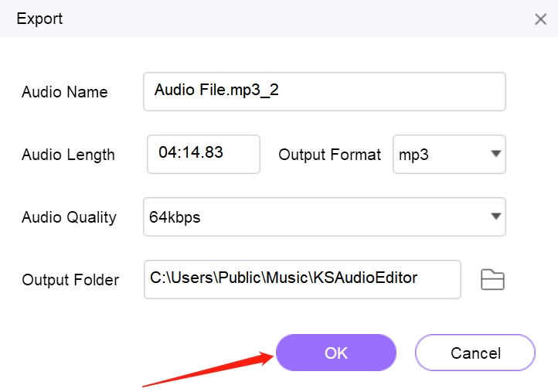Open the mp3 format combo box
Screen dimensions: 558x392
(x=449, y=154)
